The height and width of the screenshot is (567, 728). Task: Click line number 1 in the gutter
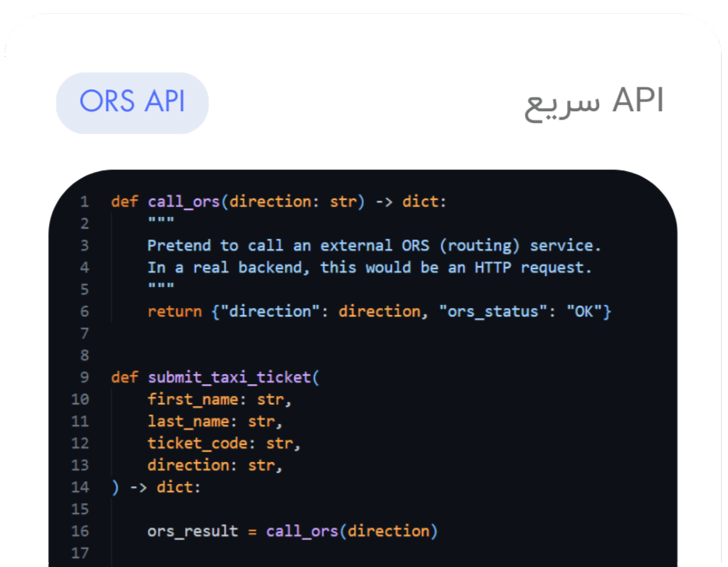[x=84, y=202]
